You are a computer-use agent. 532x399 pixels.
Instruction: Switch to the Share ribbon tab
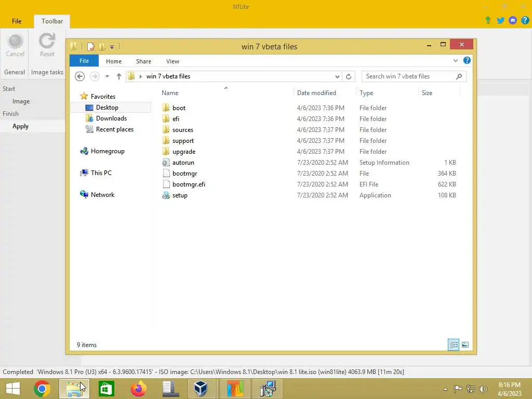tap(143, 61)
